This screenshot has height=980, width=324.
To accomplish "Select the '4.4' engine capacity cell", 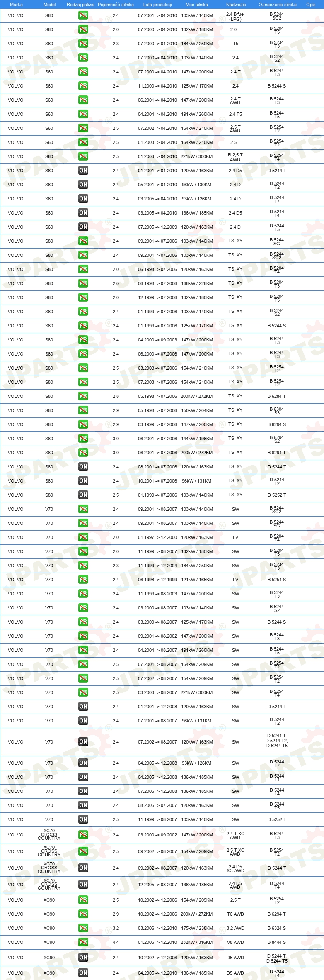I will pos(116,942).
